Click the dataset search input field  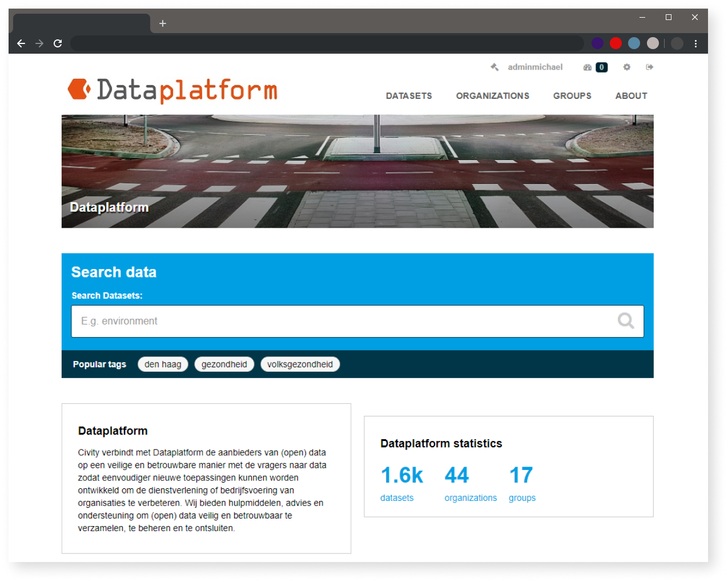357,321
